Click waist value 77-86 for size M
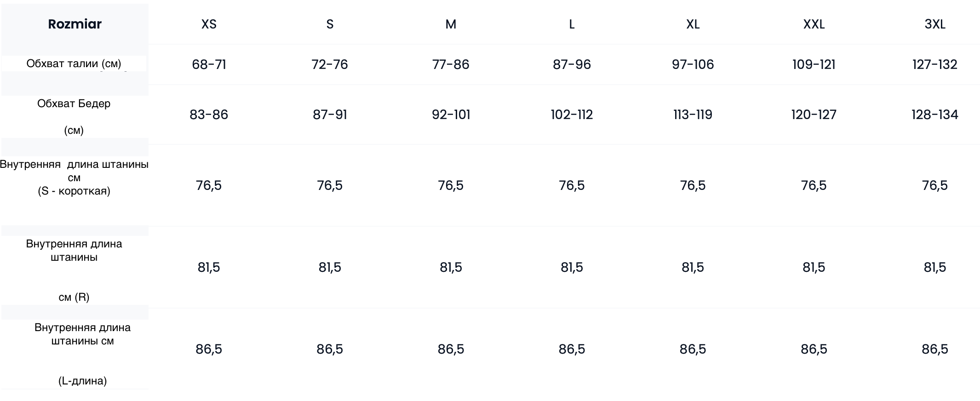The width and height of the screenshot is (980, 401). 451,64
